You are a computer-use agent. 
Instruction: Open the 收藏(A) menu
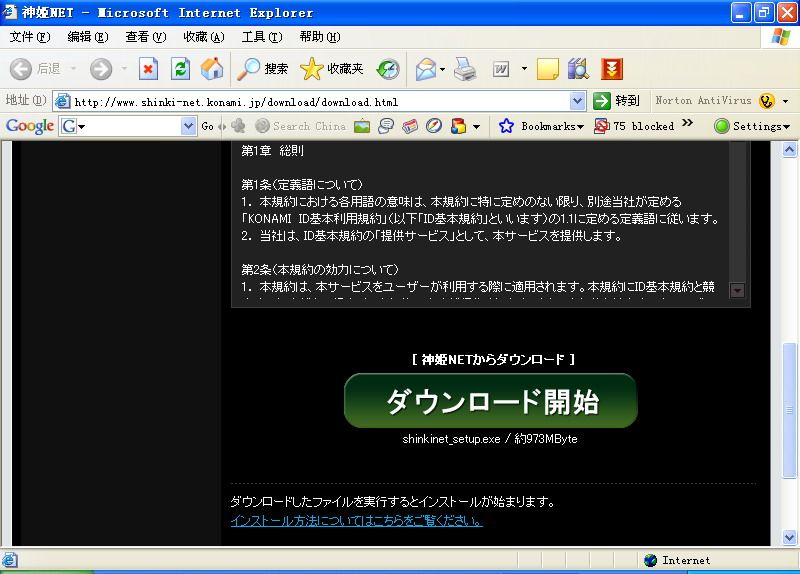click(204, 37)
